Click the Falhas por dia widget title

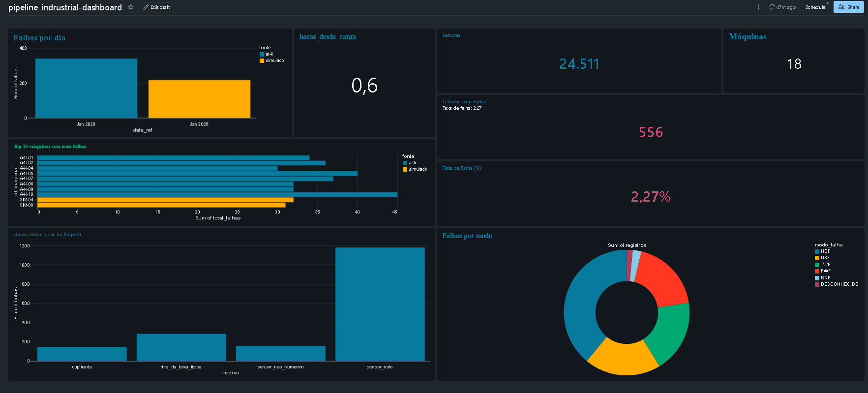point(39,38)
